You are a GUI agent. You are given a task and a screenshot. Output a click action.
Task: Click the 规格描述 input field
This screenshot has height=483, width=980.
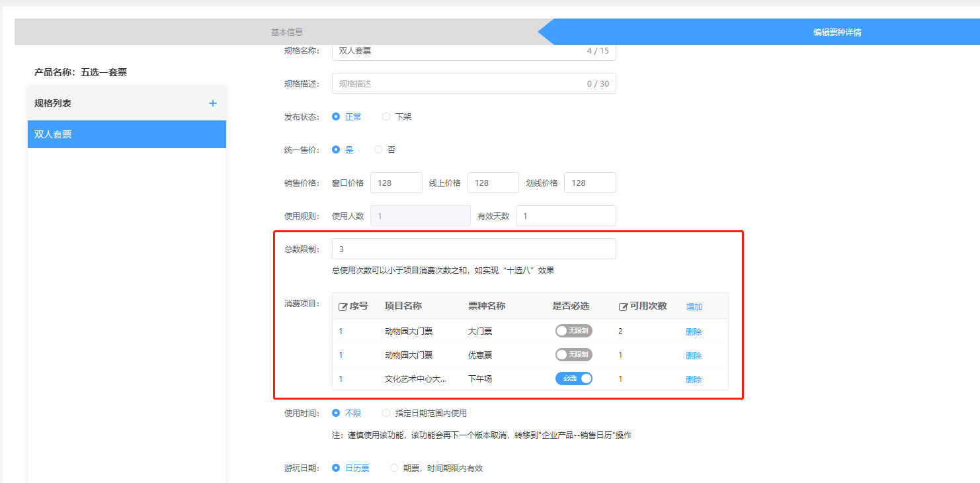click(456, 84)
